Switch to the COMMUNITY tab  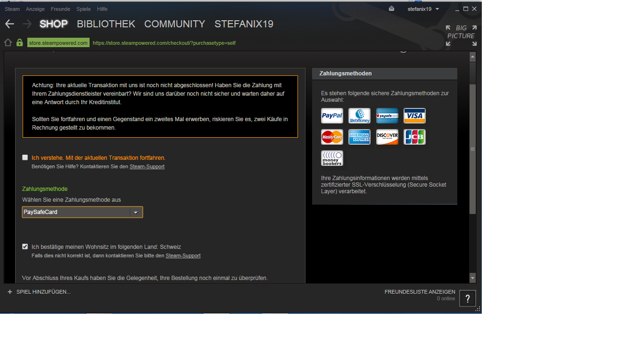click(x=175, y=24)
